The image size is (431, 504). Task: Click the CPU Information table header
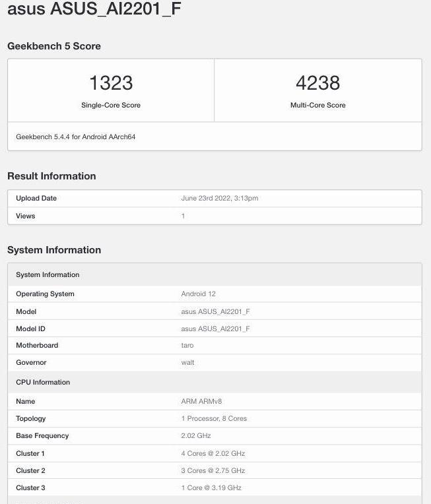(x=43, y=383)
